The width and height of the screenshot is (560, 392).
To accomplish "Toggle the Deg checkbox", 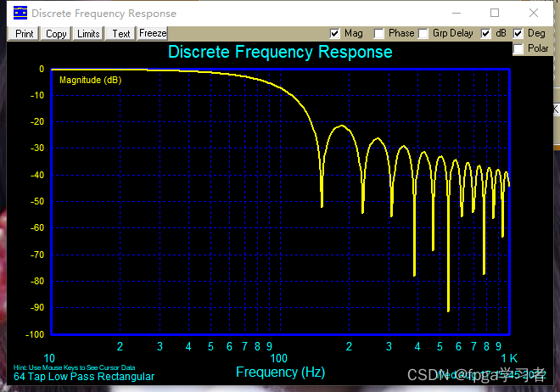I will [x=518, y=34].
